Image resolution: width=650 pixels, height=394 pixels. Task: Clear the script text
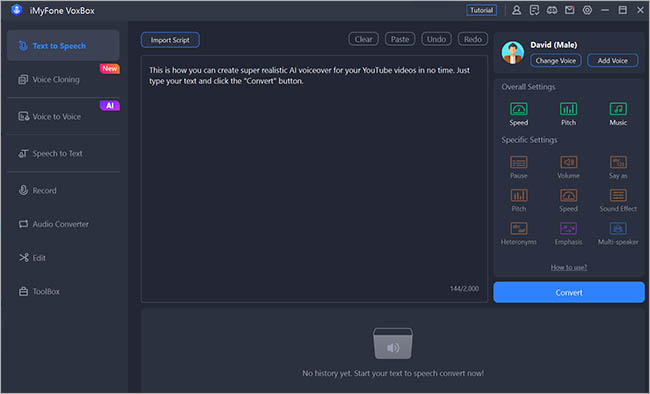(363, 39)
